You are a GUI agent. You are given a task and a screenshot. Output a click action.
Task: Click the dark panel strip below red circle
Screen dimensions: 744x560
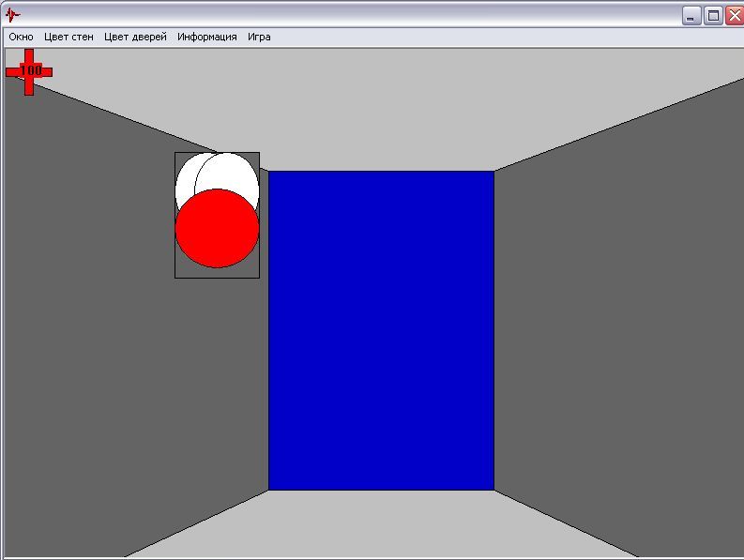click(217, 272)
